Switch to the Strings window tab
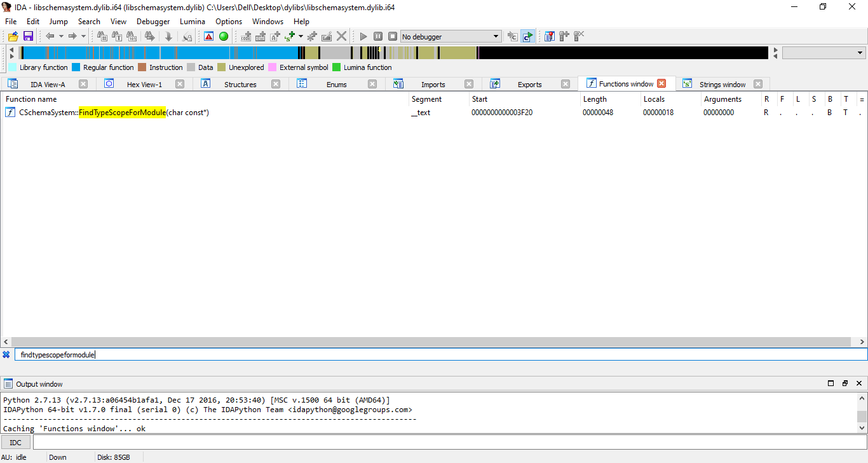868x463 pixels. pyautogui.click(x=722, y=84)
